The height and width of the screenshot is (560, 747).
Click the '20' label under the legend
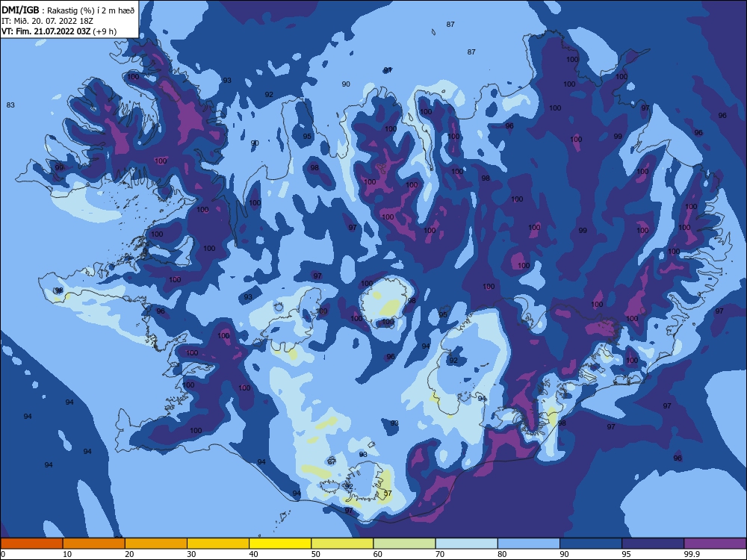pyautogui.click(x=129, y=554)
